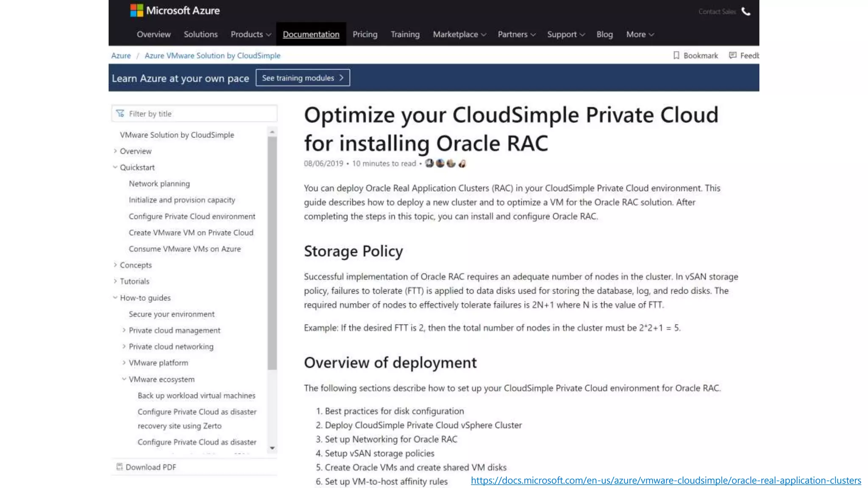Collapse the How-to guides section
868x488 pixels.
(115, 297)
